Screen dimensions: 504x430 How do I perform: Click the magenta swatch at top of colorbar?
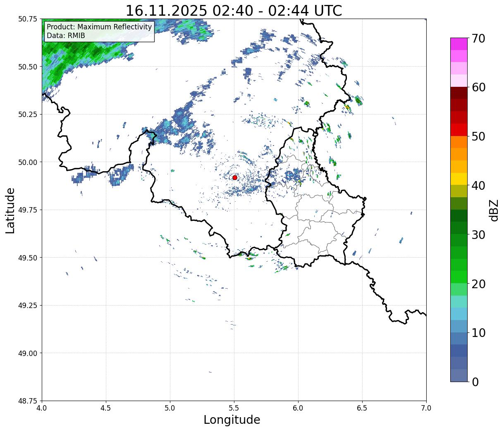click(459, 44)
